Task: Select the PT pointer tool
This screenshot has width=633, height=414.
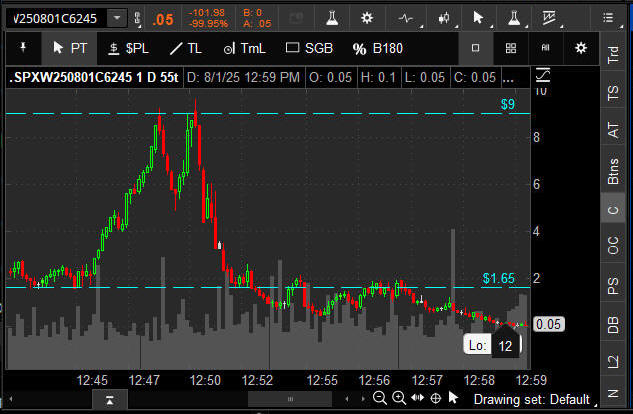Action: [x=70, y=48]
